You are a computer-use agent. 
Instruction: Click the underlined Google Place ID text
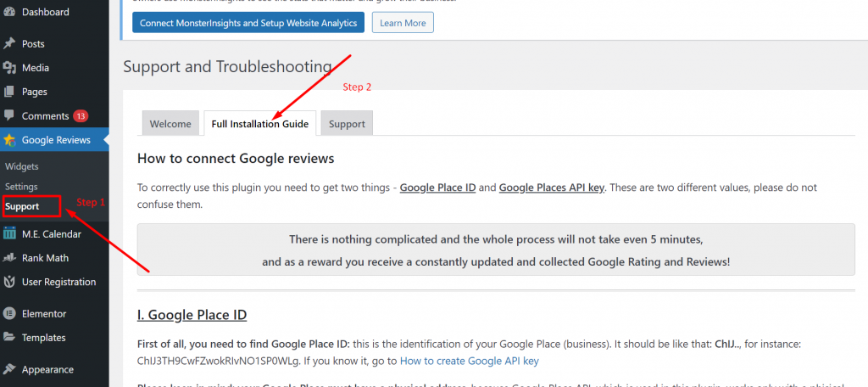438,188
